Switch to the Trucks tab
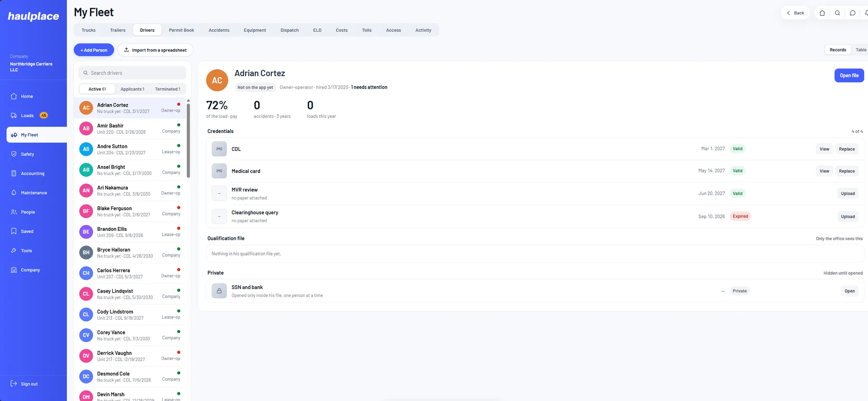The image size is (868, 401). [89, 30]
